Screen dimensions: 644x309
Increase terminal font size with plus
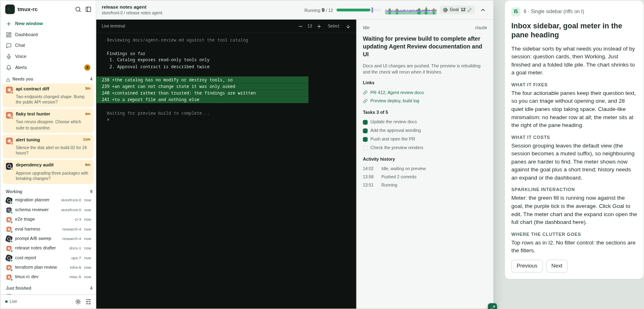click(319, 26)
